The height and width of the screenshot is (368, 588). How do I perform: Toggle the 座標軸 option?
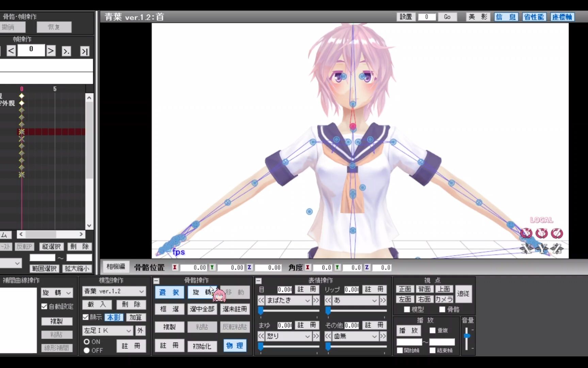[x=562, y=17]
